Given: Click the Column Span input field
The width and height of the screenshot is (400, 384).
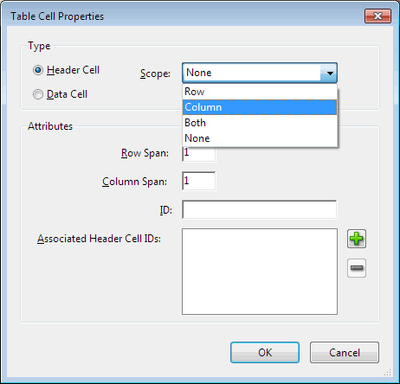Looking at the screenshot, I should coord(199,181).
